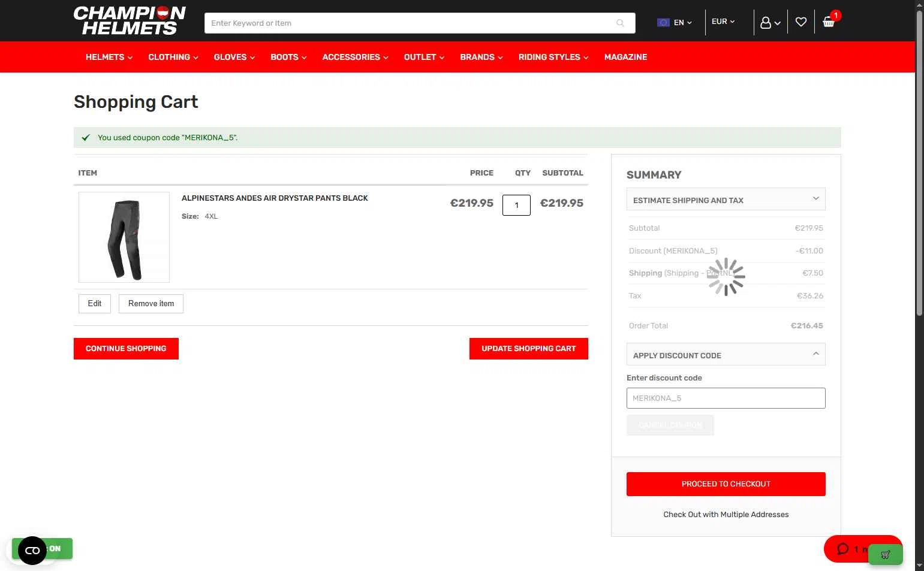Open the Gloves menu
This screenshot has width=924, height=571.
coord(234,57)
